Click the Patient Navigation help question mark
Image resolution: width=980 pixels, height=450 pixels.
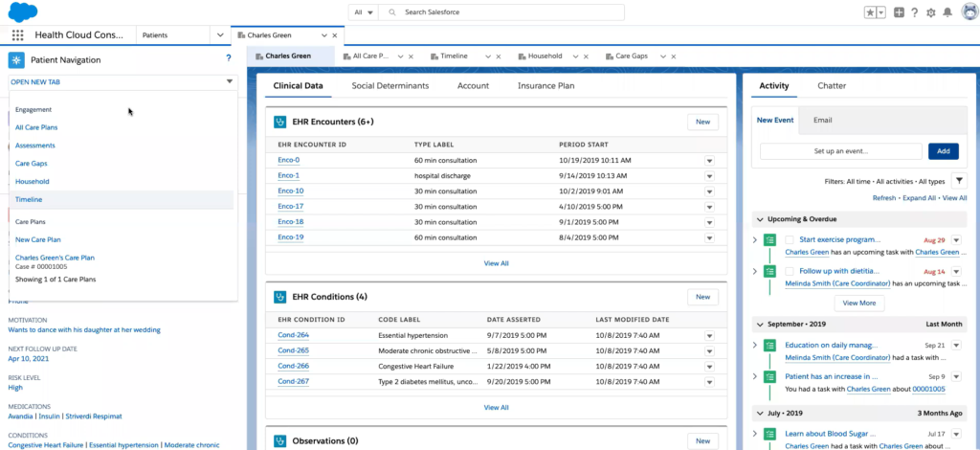pyautogui.click(x=229, y=58)
